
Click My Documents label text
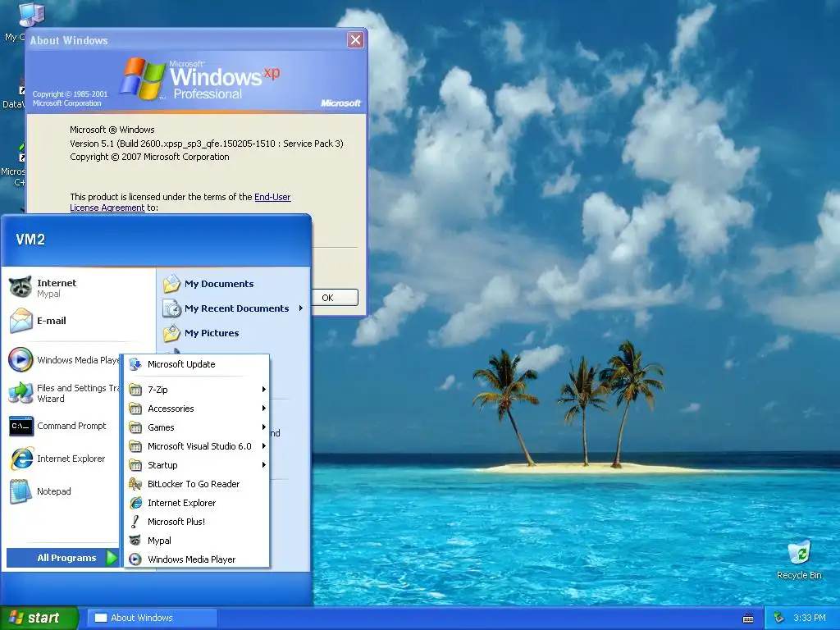coord(219,284)
